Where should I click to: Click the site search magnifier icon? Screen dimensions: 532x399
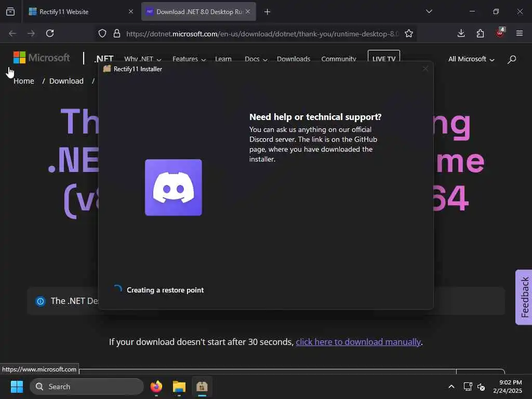click(512, 59)
